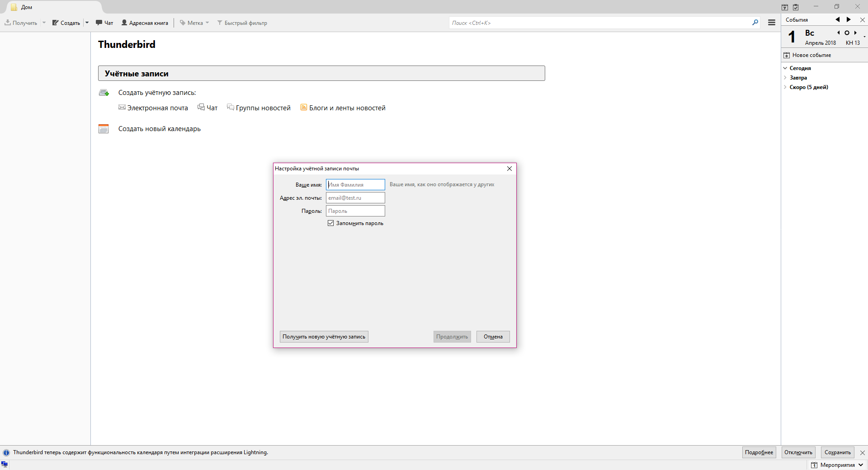Click the small next-day arrow near Вс

855,33
